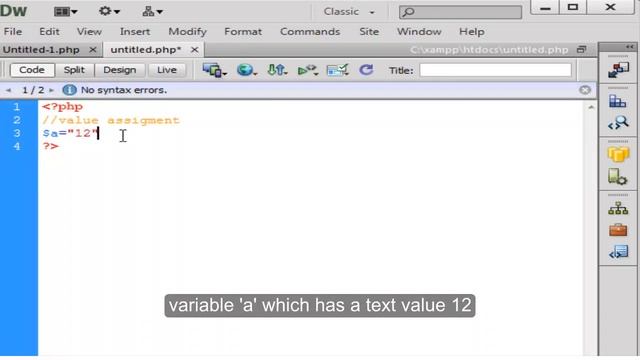Open the Extend Dreamweaver gear menu
Image resolution: width=640 pixels, height=360 pixels.
[109, 11]
